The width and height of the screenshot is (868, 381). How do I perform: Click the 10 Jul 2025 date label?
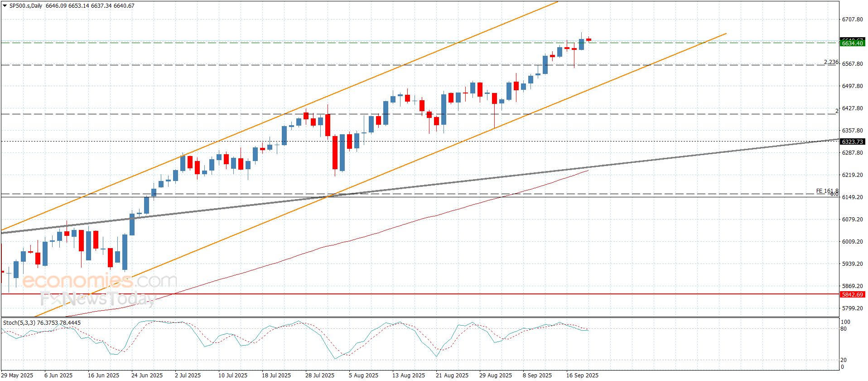(233, 376)
